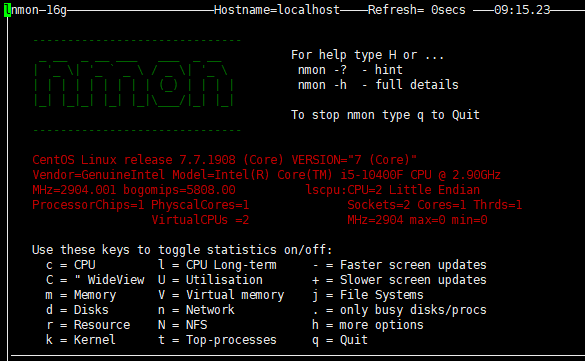Click the 'V = Virtual memory' entry
This screenshot has height=361, width=585.
(x=221, y=295)
